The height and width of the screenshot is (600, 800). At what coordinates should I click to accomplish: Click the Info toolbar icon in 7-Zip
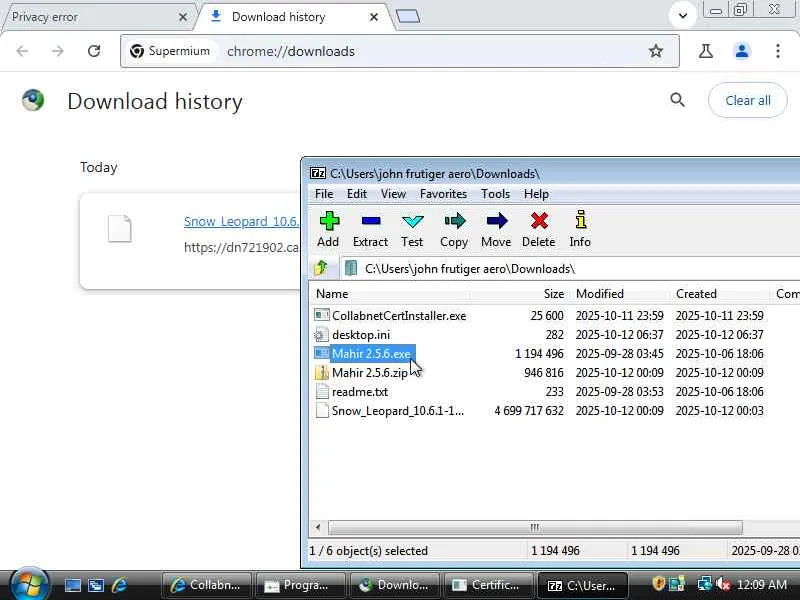click(580, 230)
